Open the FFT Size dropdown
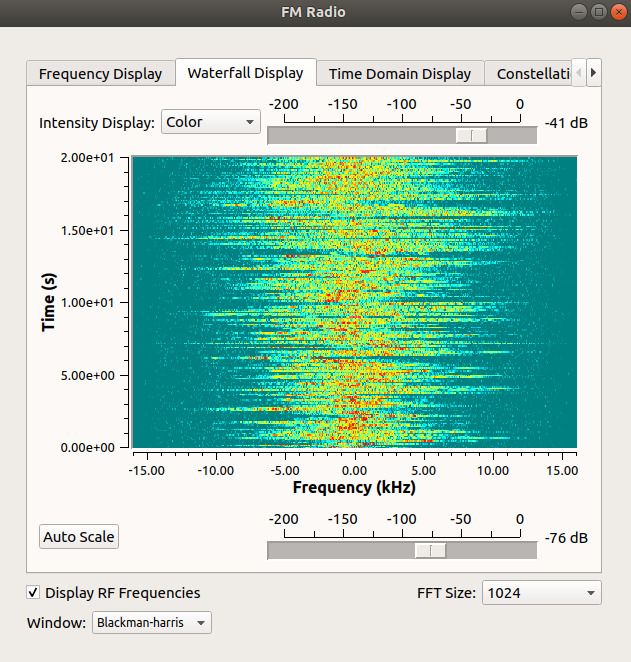 542,593
